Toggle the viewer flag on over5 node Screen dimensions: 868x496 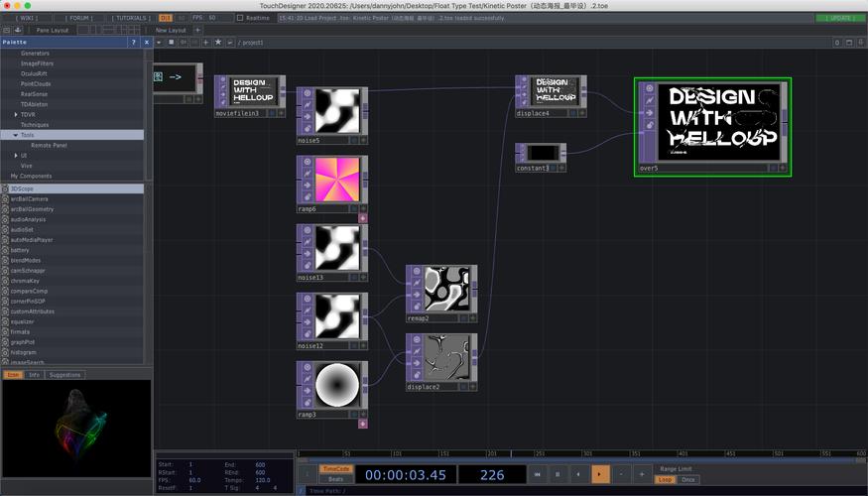pos(650,88)
